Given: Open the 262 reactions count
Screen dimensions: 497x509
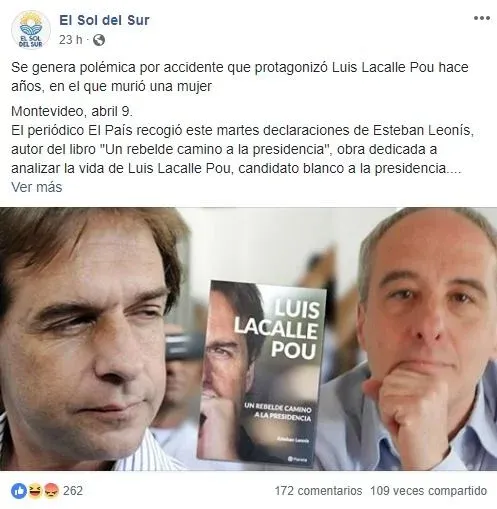Looking at the screenshot, I should coord(73,491).
